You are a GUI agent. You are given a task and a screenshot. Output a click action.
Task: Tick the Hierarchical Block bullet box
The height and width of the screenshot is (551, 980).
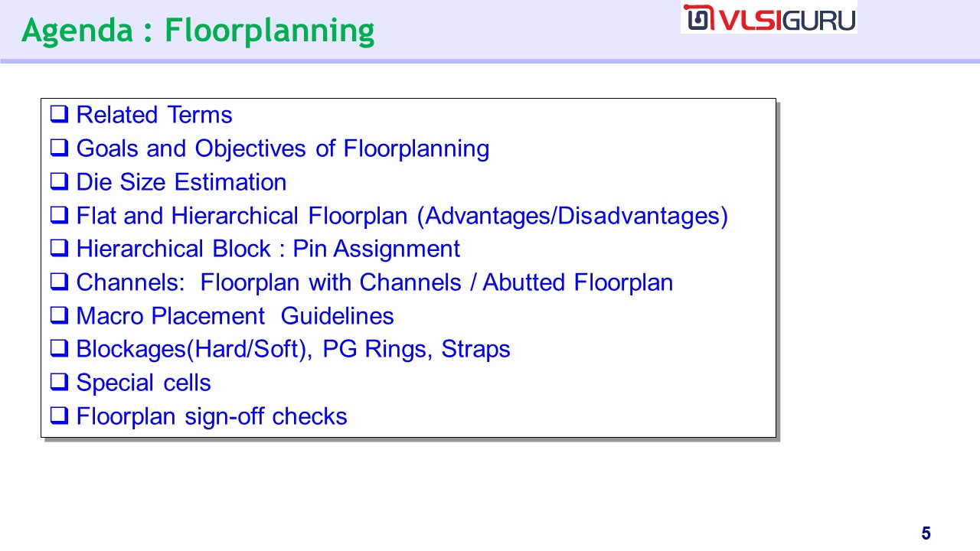pyautogui.click(x=59, y=249)
